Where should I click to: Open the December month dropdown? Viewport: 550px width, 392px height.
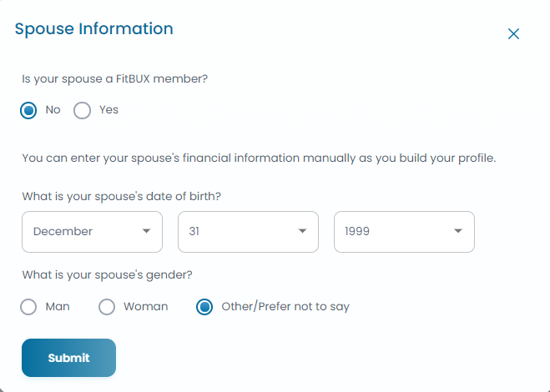pos(93,232)
